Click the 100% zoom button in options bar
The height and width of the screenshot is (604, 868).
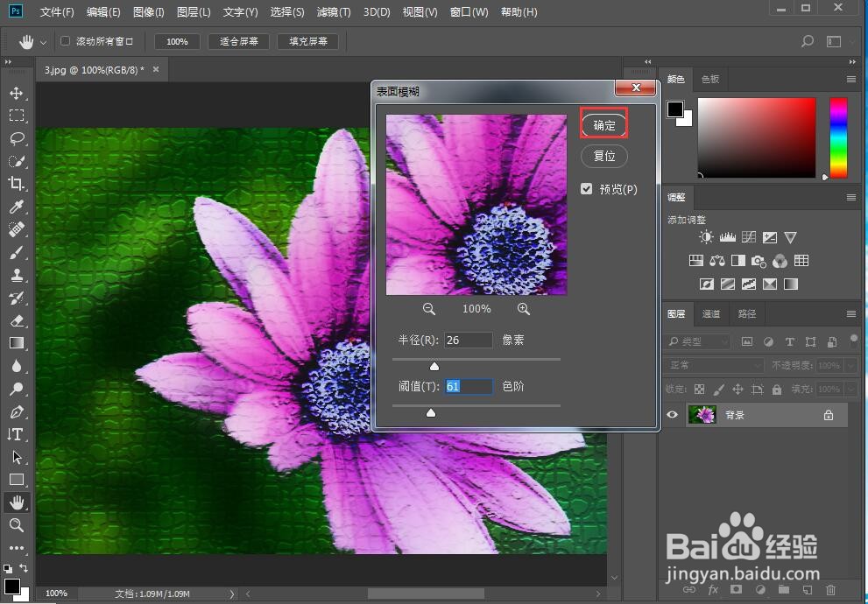pyautogui.click(x=177, y=41)
